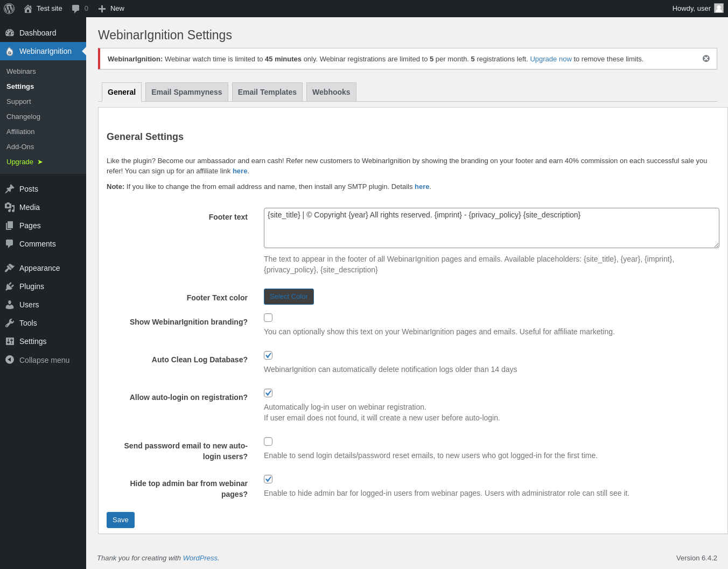This screenshot has height=569, width=728.
Task: Click the Save button
Action: click(121, 520)
